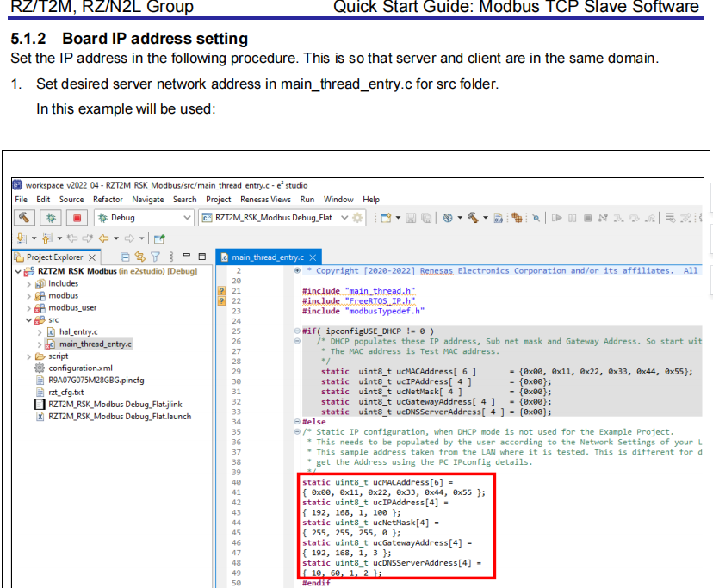Open the Project Explorer view menu dots
Image resolution: width=713 pixels, height=588 pixels.
(171, 257)
